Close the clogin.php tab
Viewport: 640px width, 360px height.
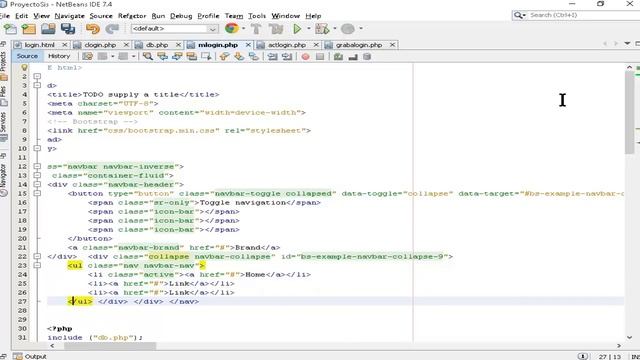coord(126,44)
